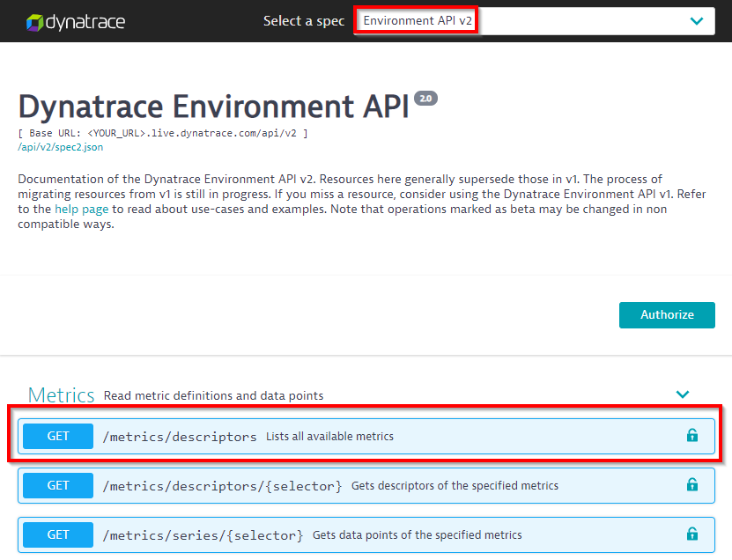This screenshot has width=732, height=560.
Task: Expand the /metrics/series/{selector} endpoint path
Action: click(203, 535)
